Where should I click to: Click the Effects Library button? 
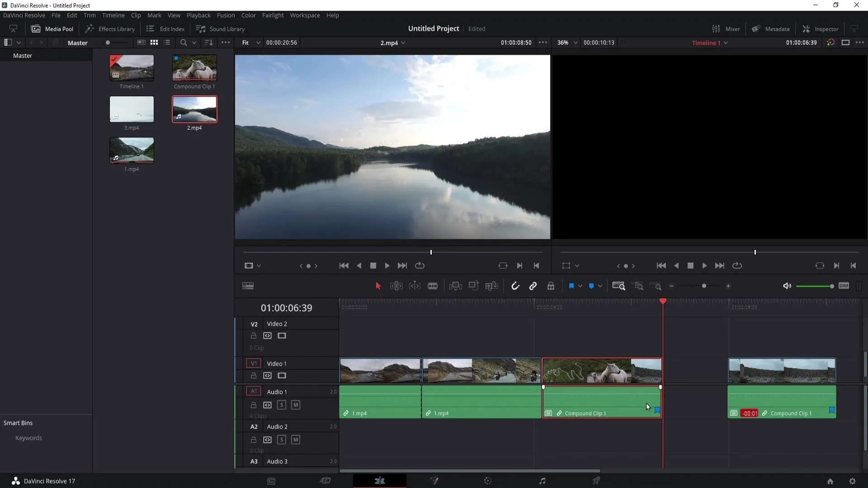tap(110, 28)
